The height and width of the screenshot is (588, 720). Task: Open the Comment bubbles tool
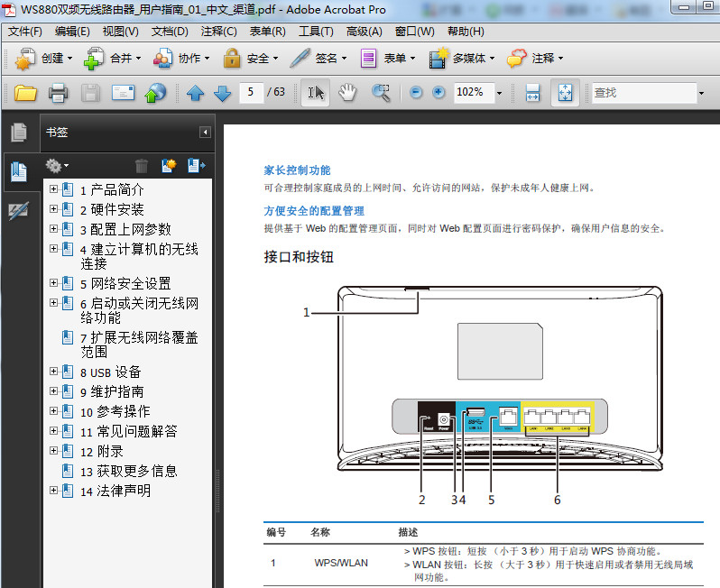(535, 59)
